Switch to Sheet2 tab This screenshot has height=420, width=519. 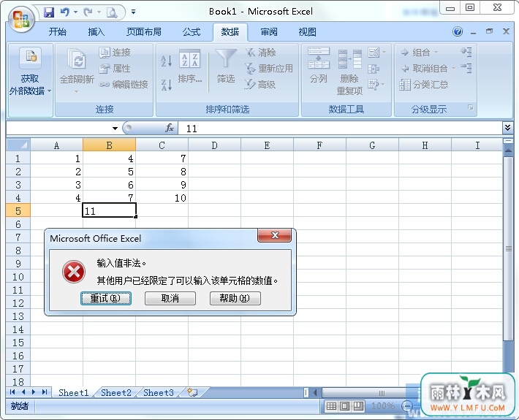coord(115,392)
